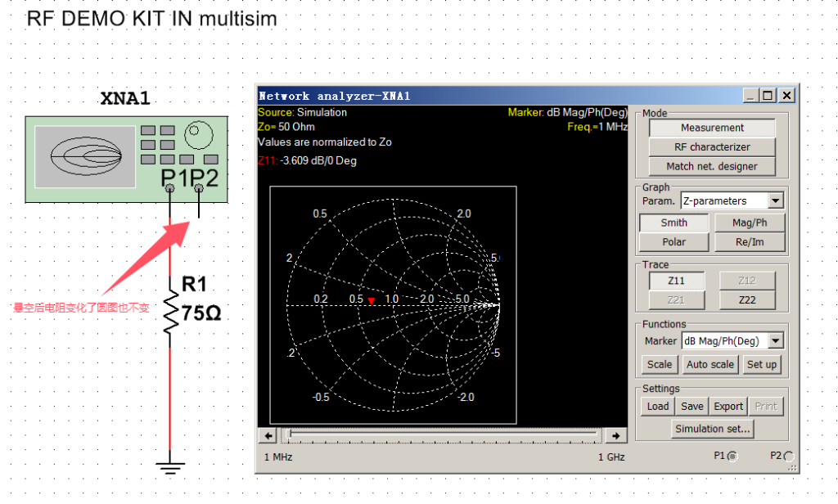Step frequency marker left with arrow

268,436
